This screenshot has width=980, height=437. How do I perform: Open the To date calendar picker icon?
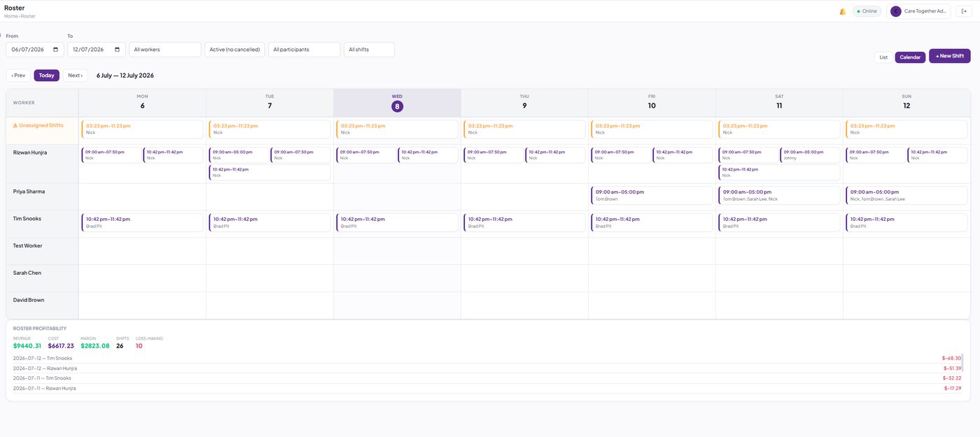pos(118,50)
